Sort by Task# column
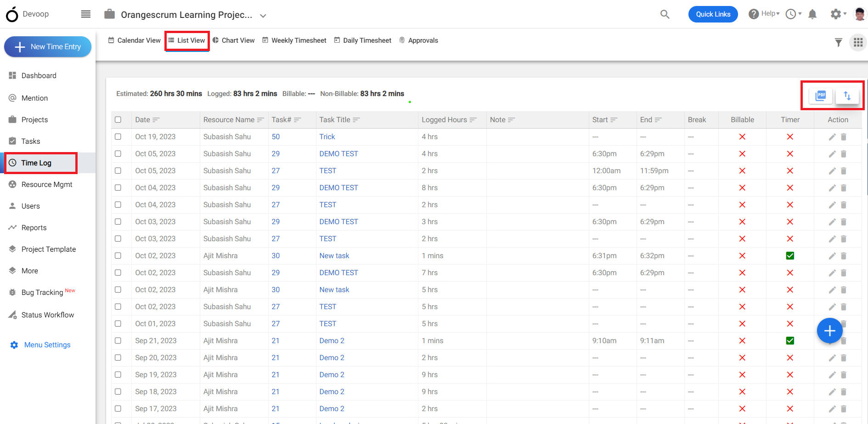The height and width of the screenshot is (424, 868). 298,120
